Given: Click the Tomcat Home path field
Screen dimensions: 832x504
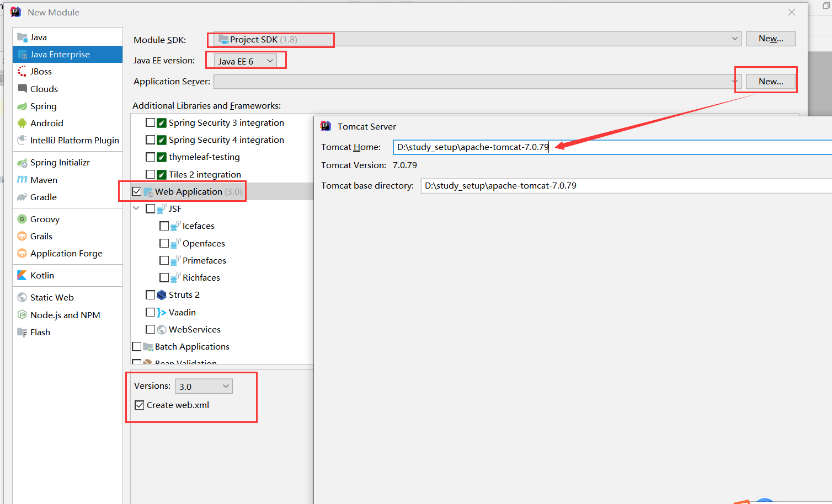Looking at the screenshot, I should 612,147.
